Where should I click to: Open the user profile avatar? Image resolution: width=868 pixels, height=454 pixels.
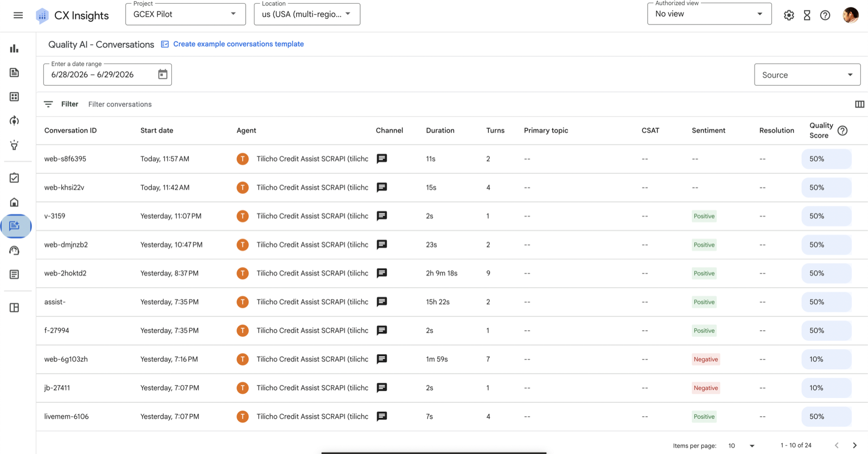click(851, 15)
